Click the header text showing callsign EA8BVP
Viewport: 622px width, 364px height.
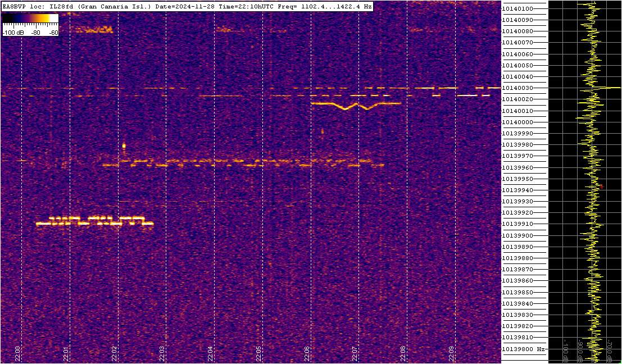pos(13,6)
